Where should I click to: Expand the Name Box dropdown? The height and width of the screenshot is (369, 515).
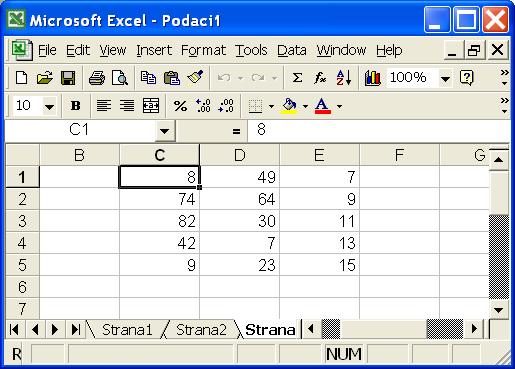164,131
